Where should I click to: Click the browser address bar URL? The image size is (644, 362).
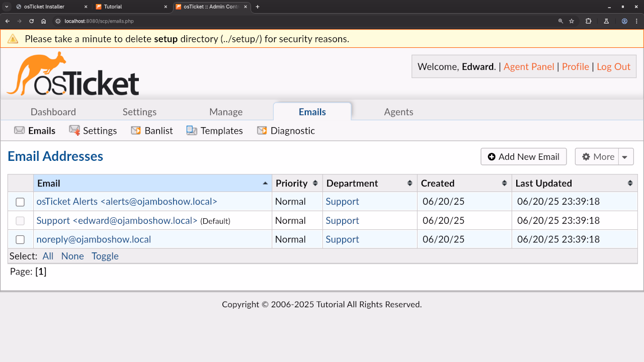[x=99, y=21]
